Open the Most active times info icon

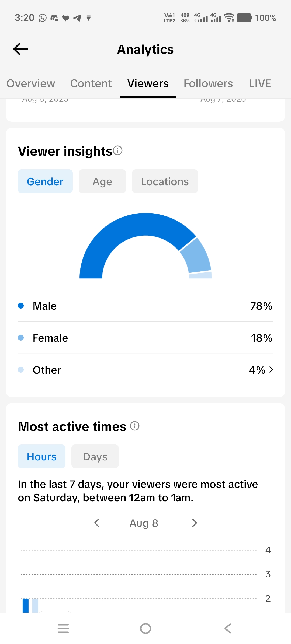pyautogui.click(x=135, y=426)
